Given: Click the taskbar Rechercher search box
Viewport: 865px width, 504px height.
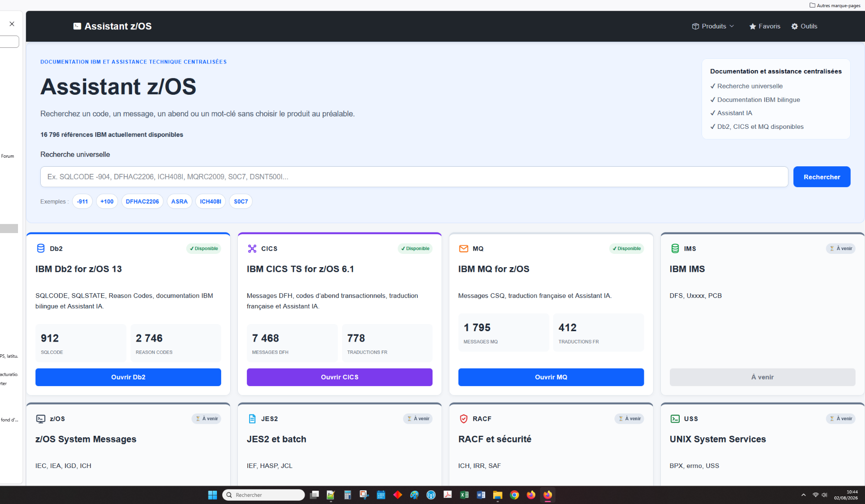Looking at the screenshot, I should [x=263, y=495].
